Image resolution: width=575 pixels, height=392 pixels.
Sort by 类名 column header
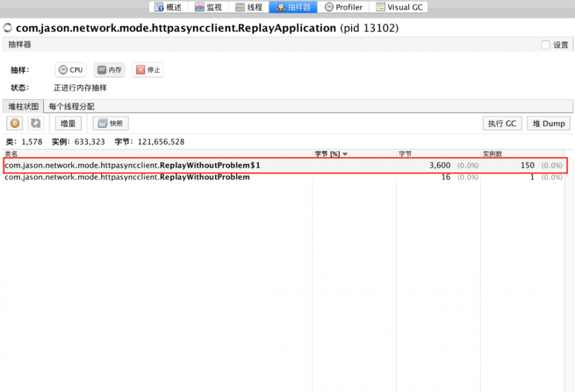click(158, 153)
